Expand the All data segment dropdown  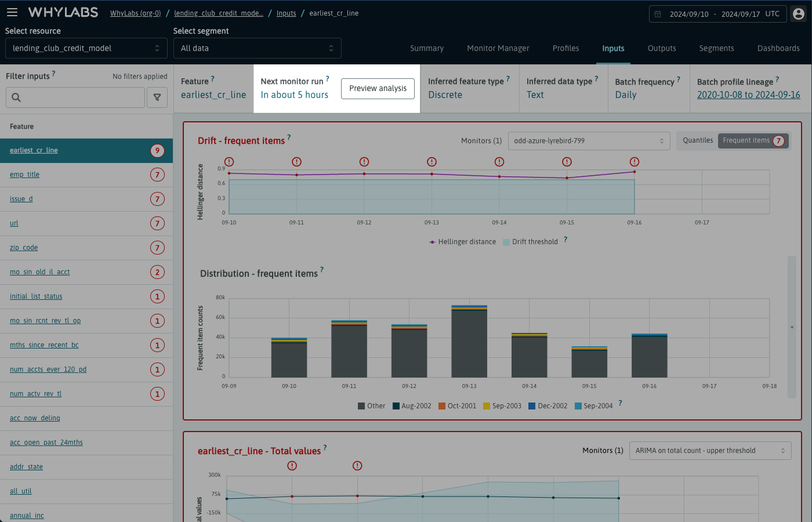(257, 48)
